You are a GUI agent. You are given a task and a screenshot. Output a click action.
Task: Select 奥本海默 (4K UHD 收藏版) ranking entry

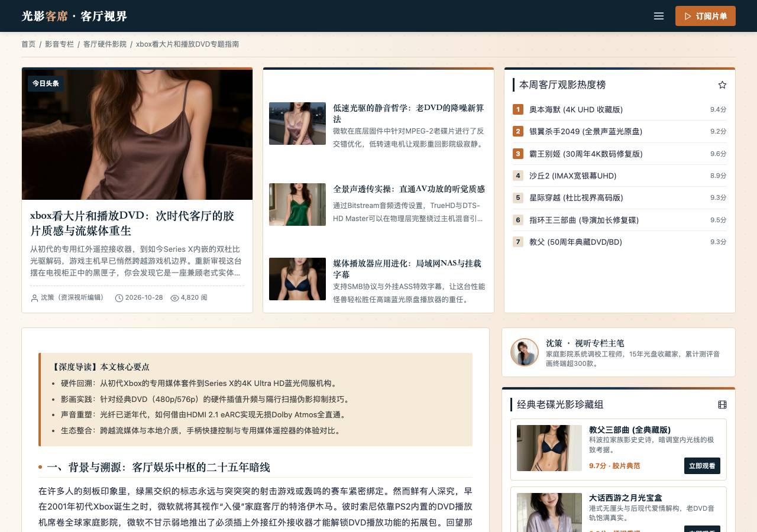point(620,109)
